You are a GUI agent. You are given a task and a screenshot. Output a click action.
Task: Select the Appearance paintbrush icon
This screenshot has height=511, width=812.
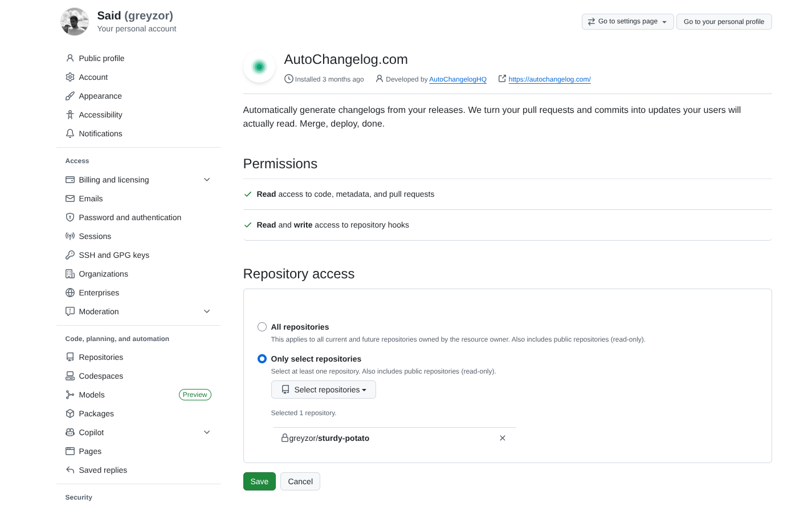click(x=69, y=96)
